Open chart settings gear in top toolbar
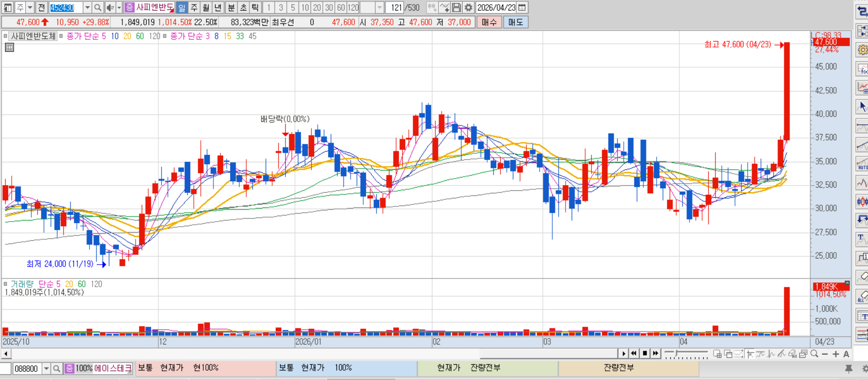Image resolution: width=868 pixels, height=380 pixels. pyautogui.click(x=468, y=8)
